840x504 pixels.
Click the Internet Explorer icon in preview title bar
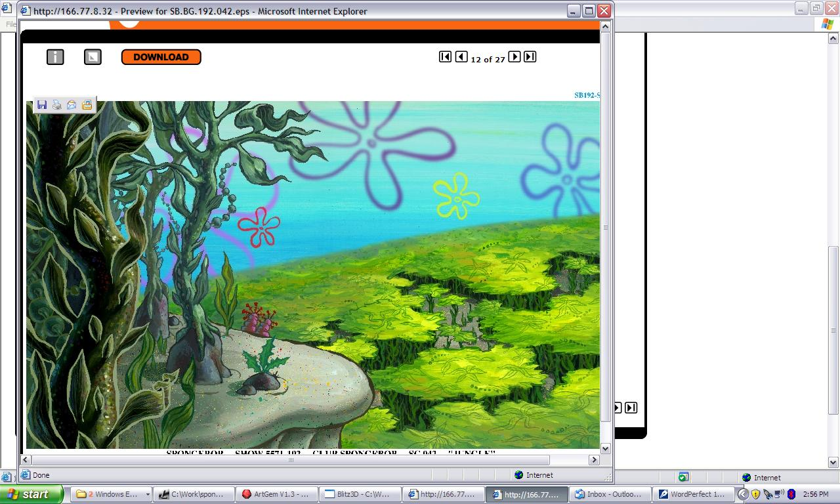click(x=25, y=10)
